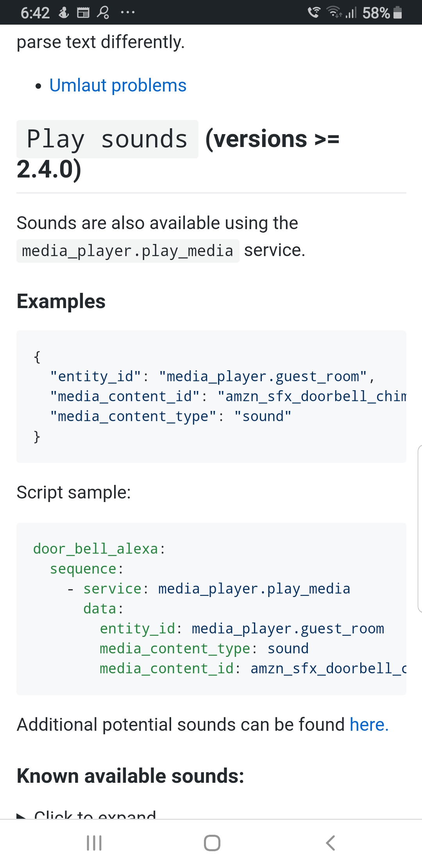The width and height of the screenshot is (422, 868).
Task: Tap the cellular signal strength icon
Action: [350, 13]
